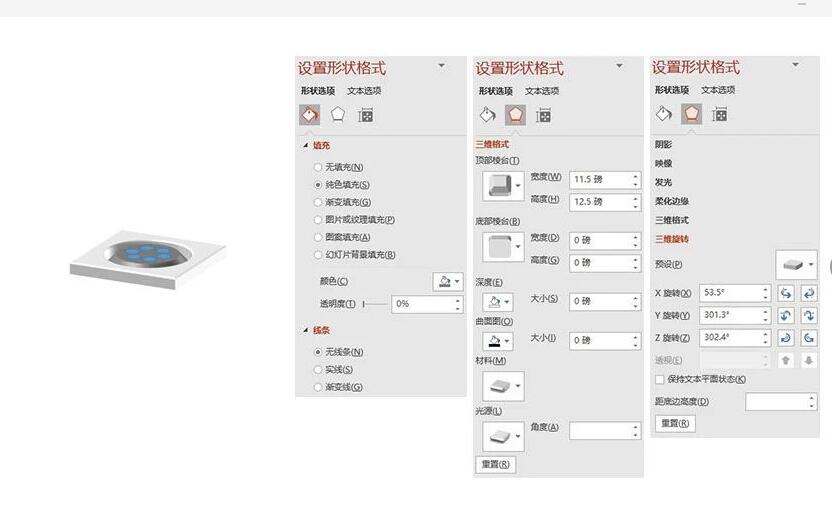Click Y rotation rotate-down icon button

coord(809,315)
